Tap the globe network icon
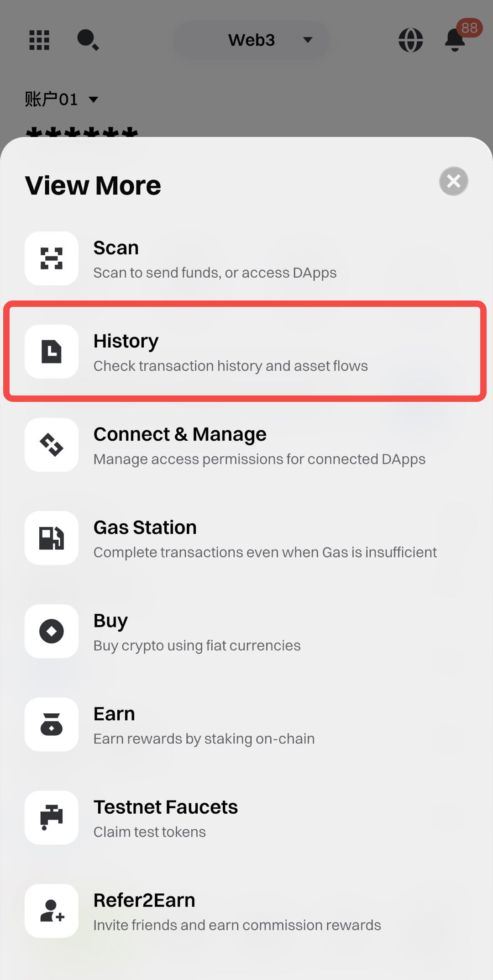 pyautogui.click(x=410, y=40)
